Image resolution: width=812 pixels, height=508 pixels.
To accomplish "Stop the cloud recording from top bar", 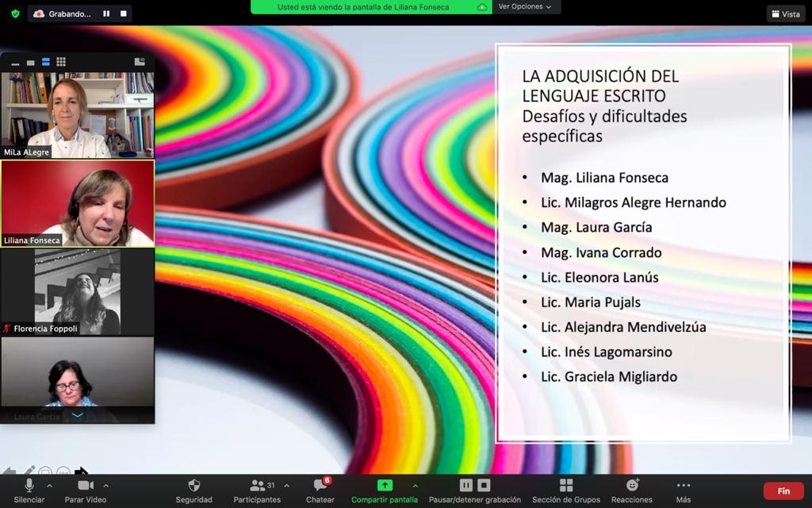I will tap(123, 13).
